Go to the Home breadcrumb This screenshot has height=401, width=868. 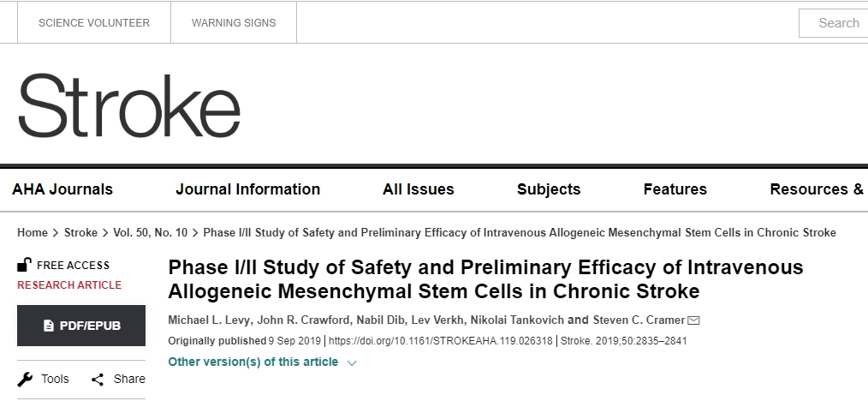(x=33, y=233)
